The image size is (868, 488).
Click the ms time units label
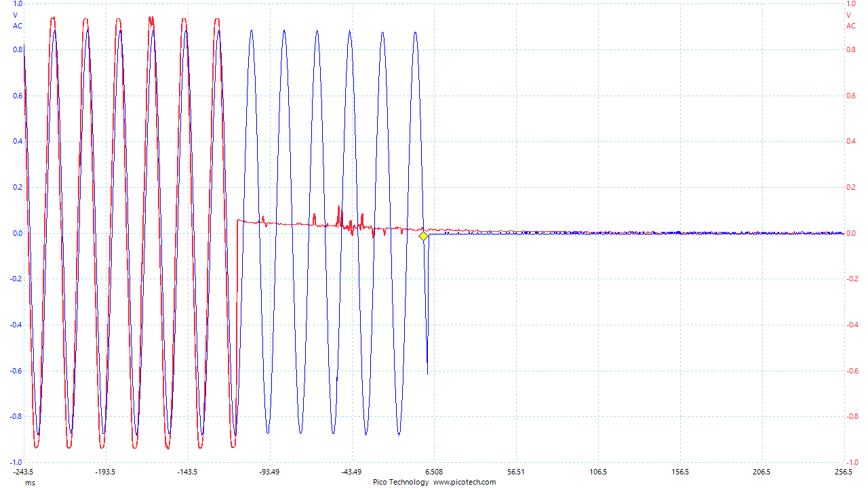[x=29, y=483]
